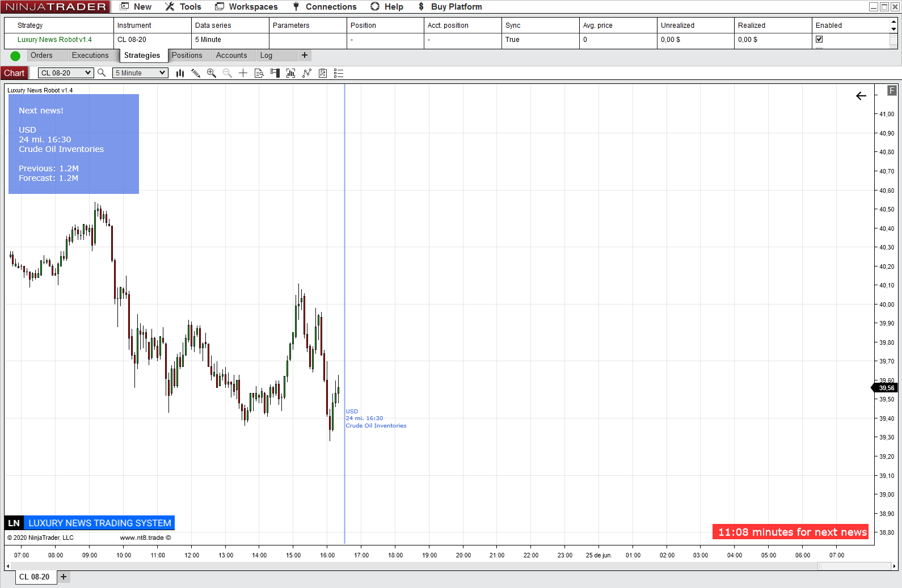Click the Enabled column header
The image size is (902, 588).
coord(850,26)
